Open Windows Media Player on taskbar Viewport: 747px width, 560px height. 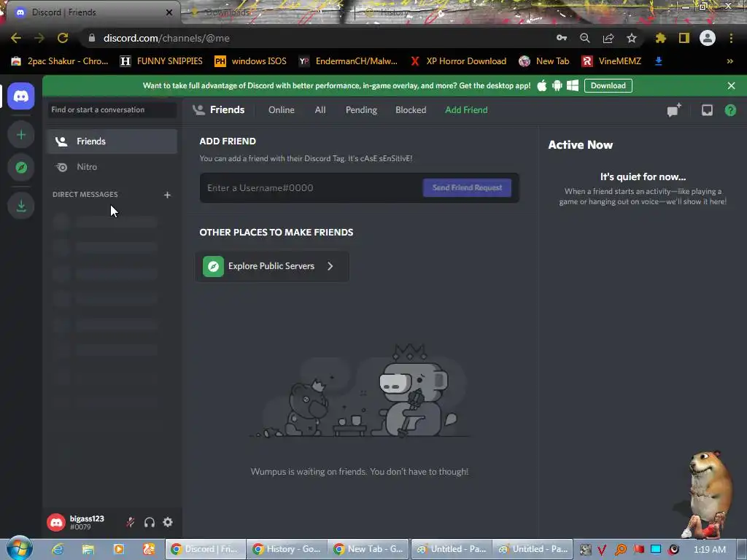[x=119, y=549]
